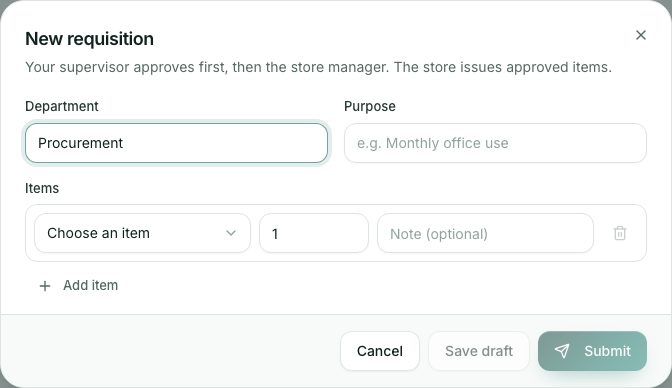The image size is (672, 388).
Task: Delete the item row with trash icon
Action: [x=620, y=233]
